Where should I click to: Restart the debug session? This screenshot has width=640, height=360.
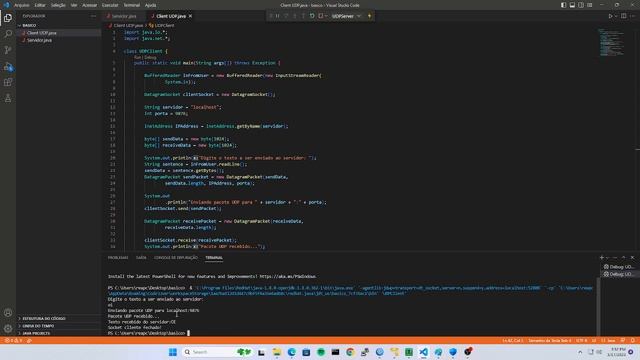pyautogui.click(x=312, y=16)
